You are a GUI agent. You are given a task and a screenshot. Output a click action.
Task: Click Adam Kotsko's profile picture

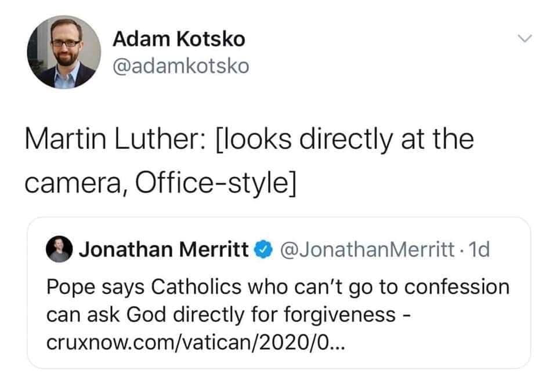(64, 52)
